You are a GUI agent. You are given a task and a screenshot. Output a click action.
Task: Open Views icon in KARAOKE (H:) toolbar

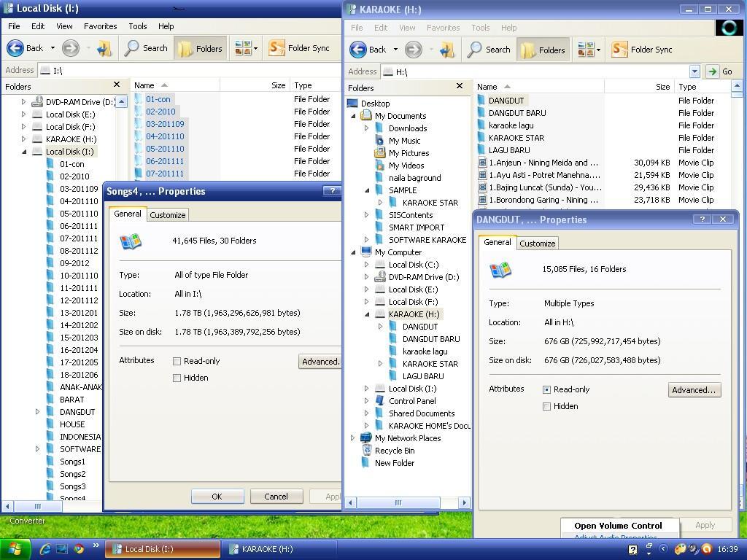(x=589, y=50)
